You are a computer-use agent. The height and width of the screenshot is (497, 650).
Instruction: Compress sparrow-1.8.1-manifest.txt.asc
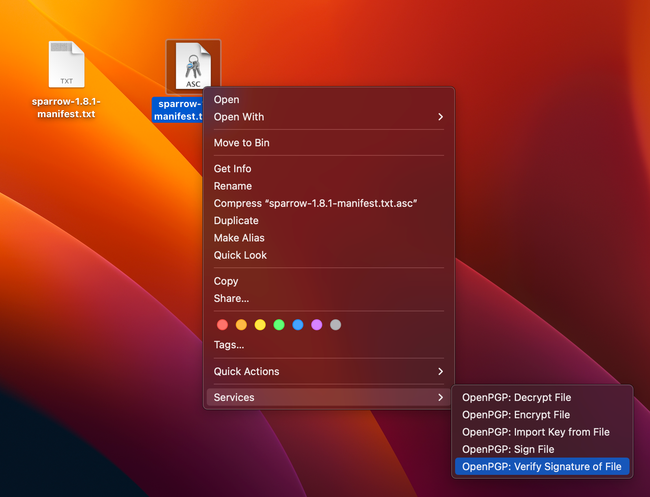[315, 204]
